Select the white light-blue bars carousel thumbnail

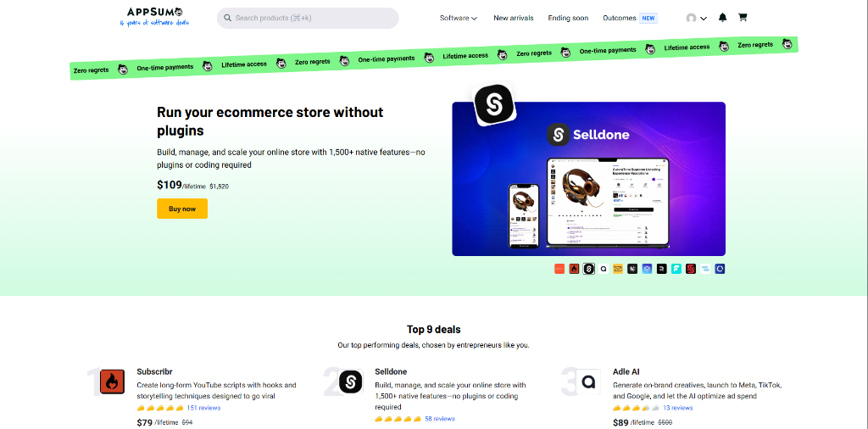tap(705, 269)
